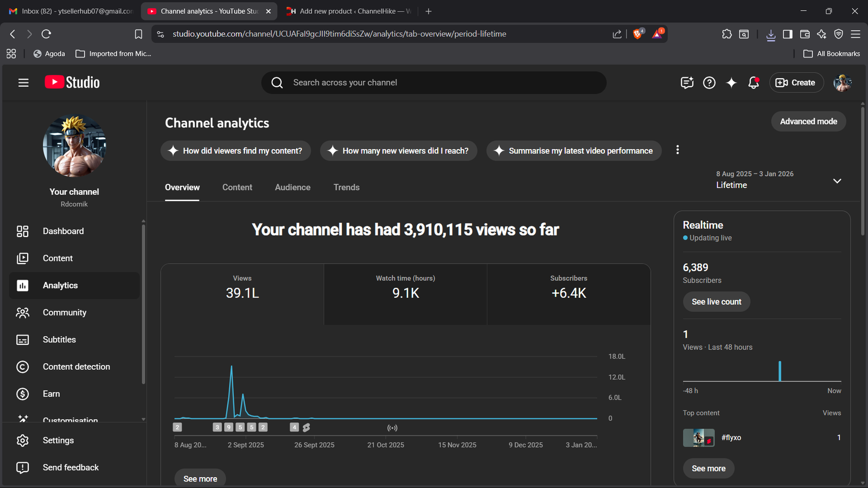This screenshot has width=868, height=488.
Task: Open the three-dot more options menu
Action: (x=677, y=150)
